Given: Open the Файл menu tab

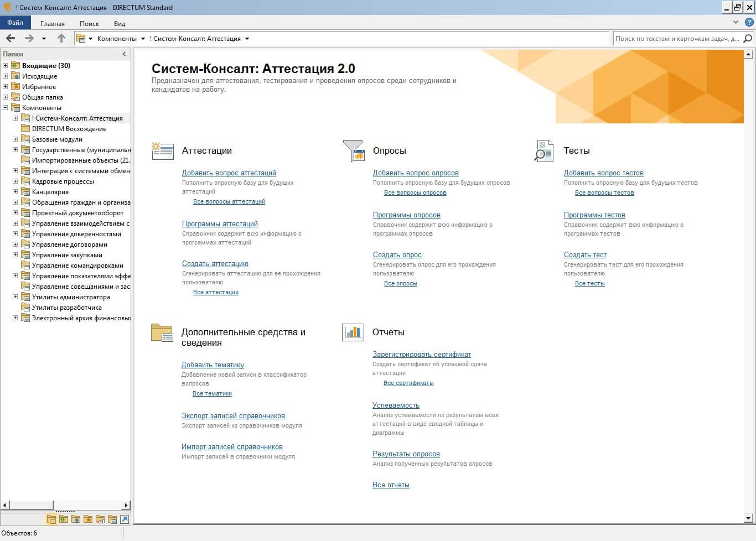Looking at the screenshot, I should [x=15, y=23].
